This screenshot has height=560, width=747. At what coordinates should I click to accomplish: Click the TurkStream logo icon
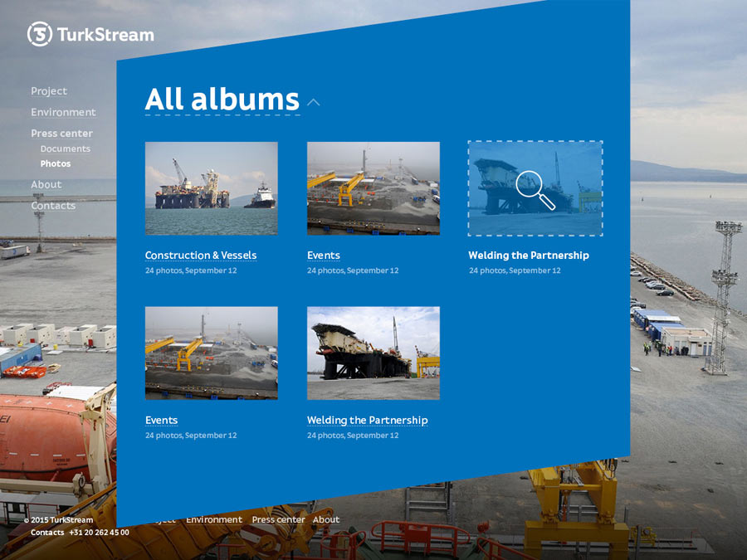click(x=40, y=34)
